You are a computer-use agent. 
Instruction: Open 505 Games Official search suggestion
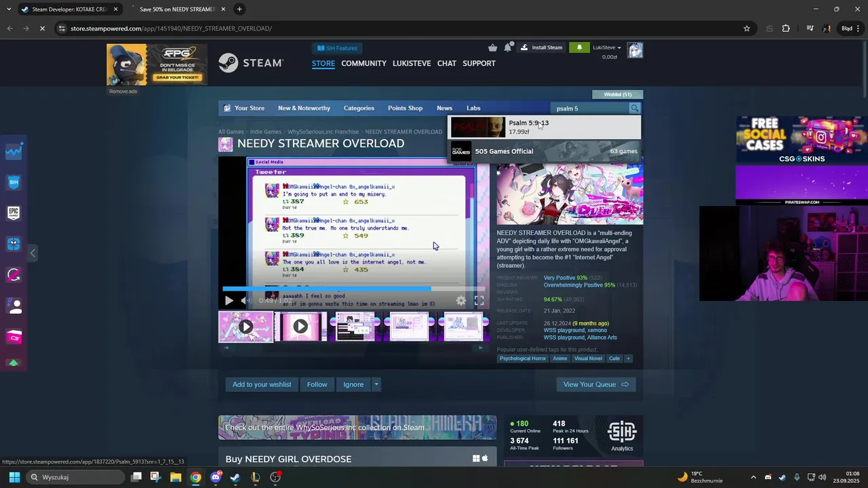[545, 151]
